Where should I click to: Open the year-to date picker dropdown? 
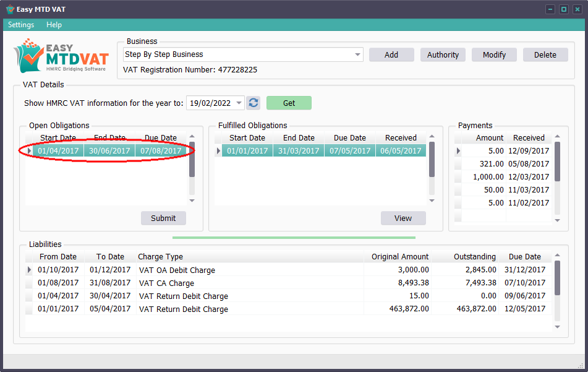pyautogui.click(x=239, y=103)
